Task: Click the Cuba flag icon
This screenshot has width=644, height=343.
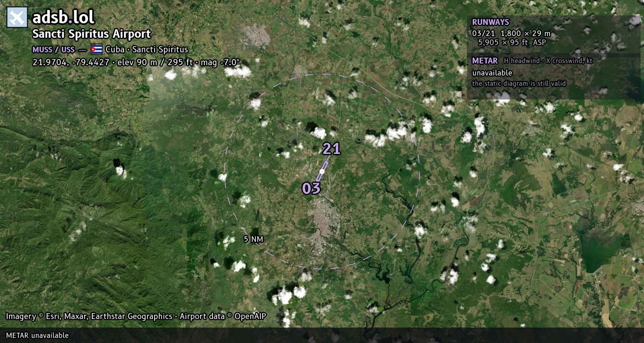Action: click(x=97, y=49)
